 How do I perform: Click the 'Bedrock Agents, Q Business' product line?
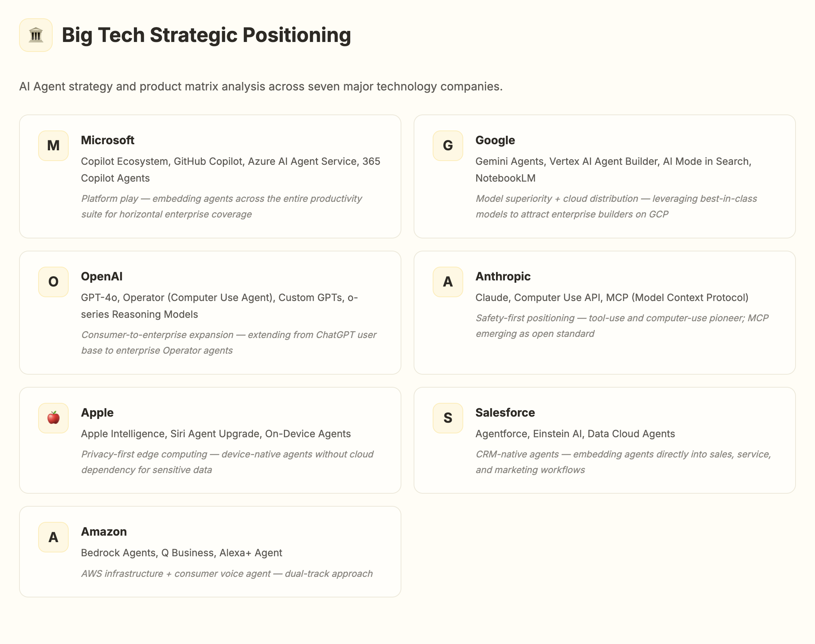[182, 553]
